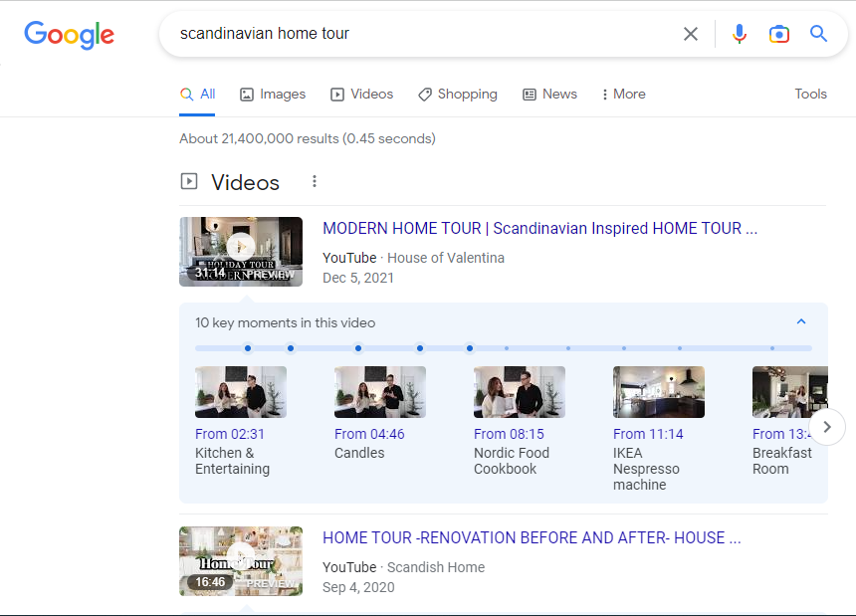856x616 pixels.
Task: Clear the search box with the X icon
Action: point(691,34)
